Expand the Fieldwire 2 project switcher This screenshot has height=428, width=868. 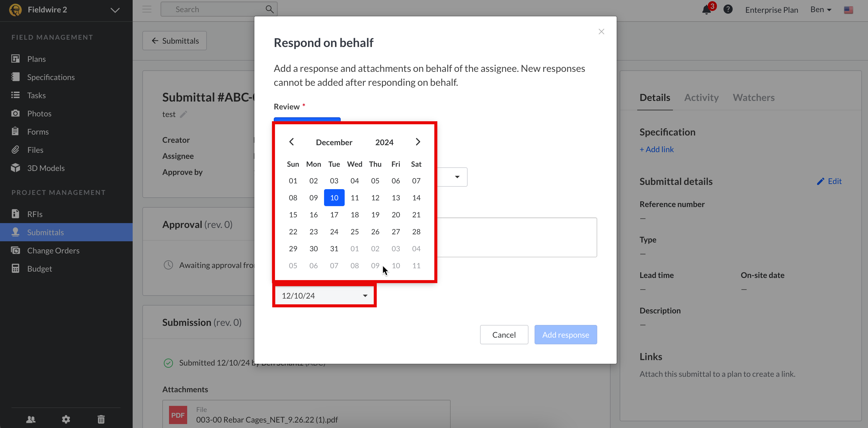(x=115, y=10)
